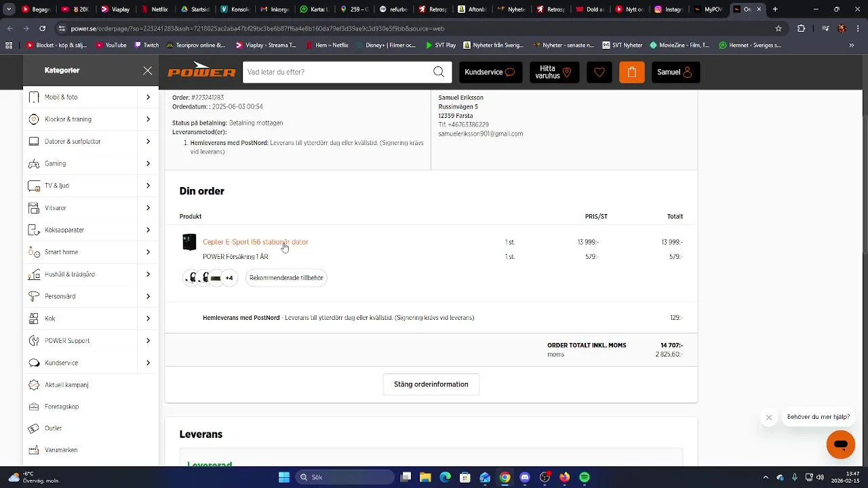Bookmark this page with the star
This screenshot has height=488, width=868.
click(x=778, y=28)
